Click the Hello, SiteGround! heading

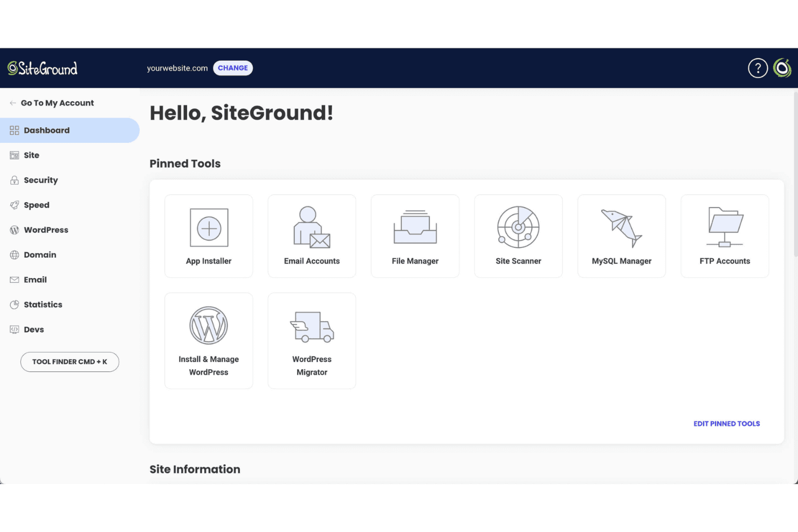242,113
